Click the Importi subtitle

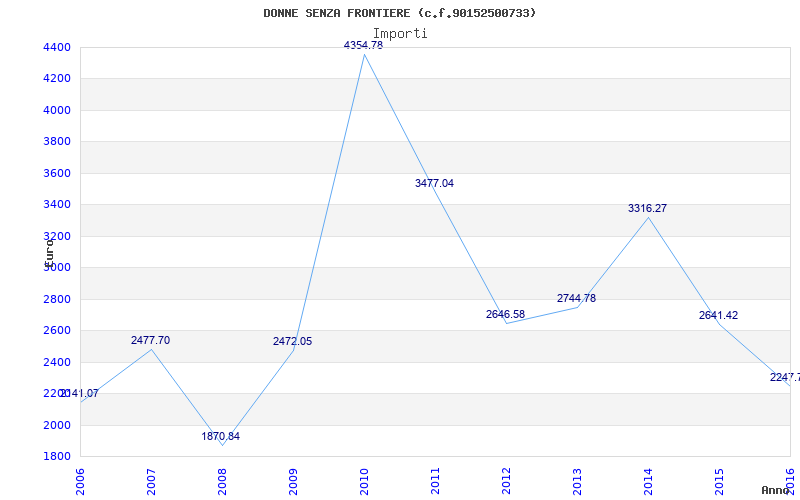click(x=400, y=34)
